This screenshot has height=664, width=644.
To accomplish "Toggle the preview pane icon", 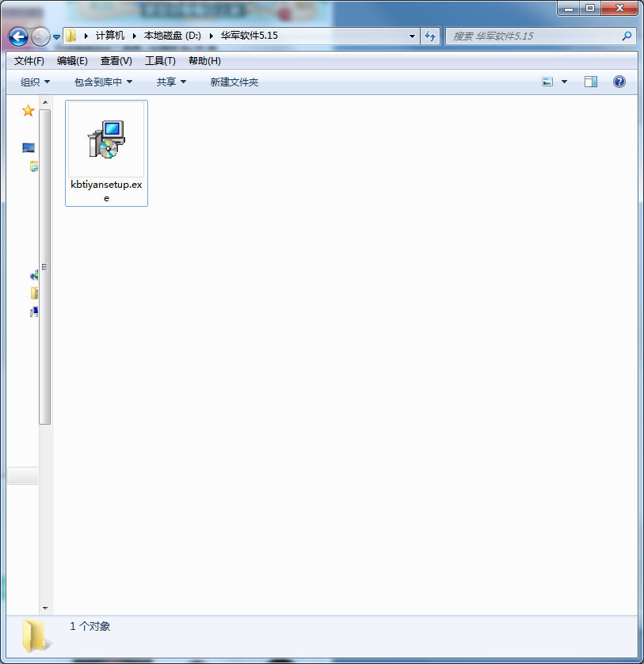I will pos(591,82).
